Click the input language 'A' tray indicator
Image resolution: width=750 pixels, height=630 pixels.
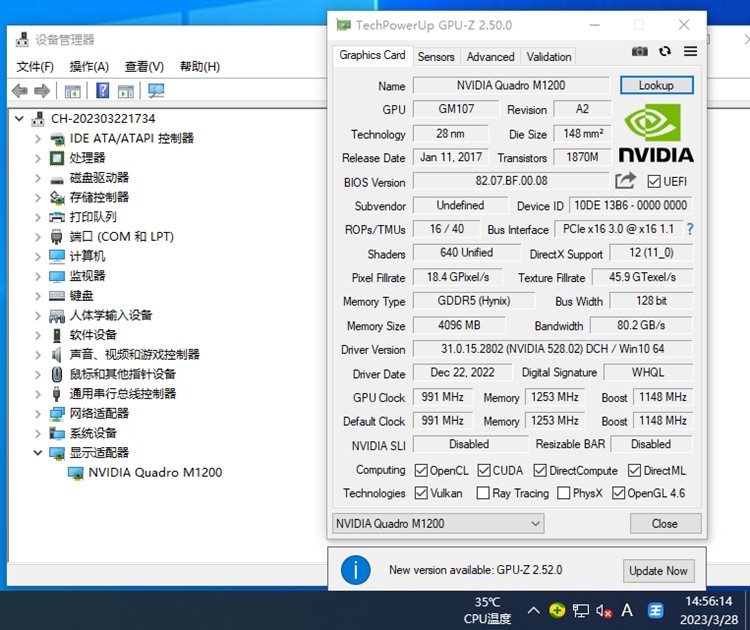[x=627, y=610]
